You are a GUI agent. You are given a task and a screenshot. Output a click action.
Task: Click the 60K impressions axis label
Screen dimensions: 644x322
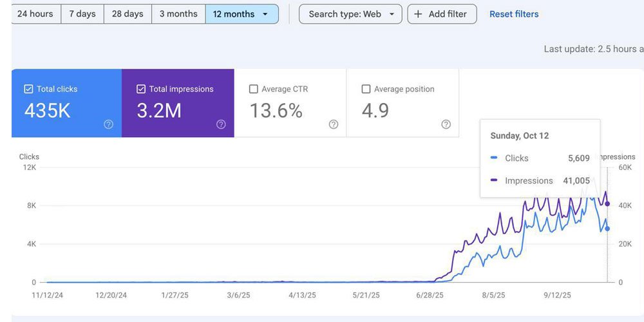tap(625, 167)
